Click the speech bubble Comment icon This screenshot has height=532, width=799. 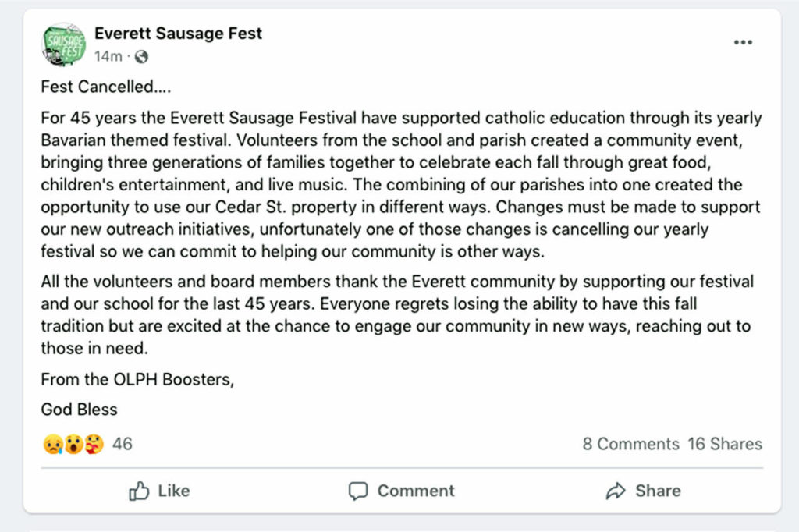coord(358,491)
